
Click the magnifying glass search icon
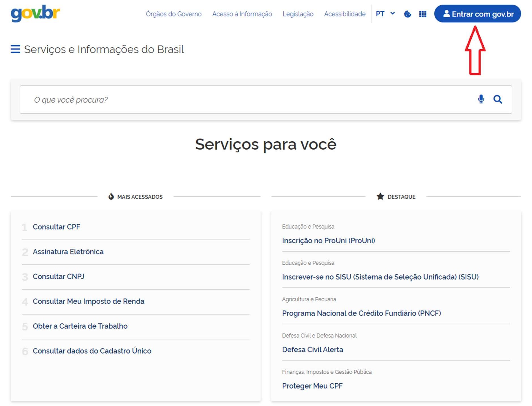498,99
